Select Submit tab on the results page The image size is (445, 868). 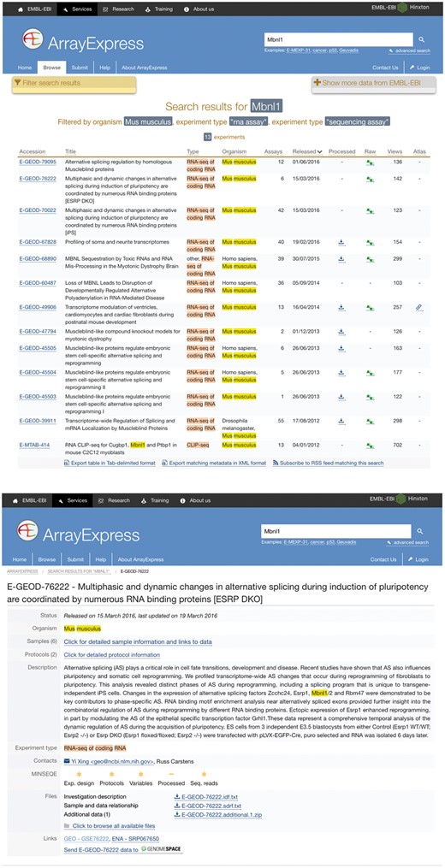(x=80, y=68)
